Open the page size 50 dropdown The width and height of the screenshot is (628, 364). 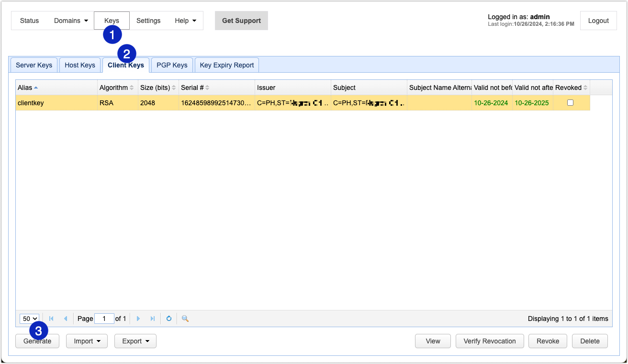click(29, 319)
